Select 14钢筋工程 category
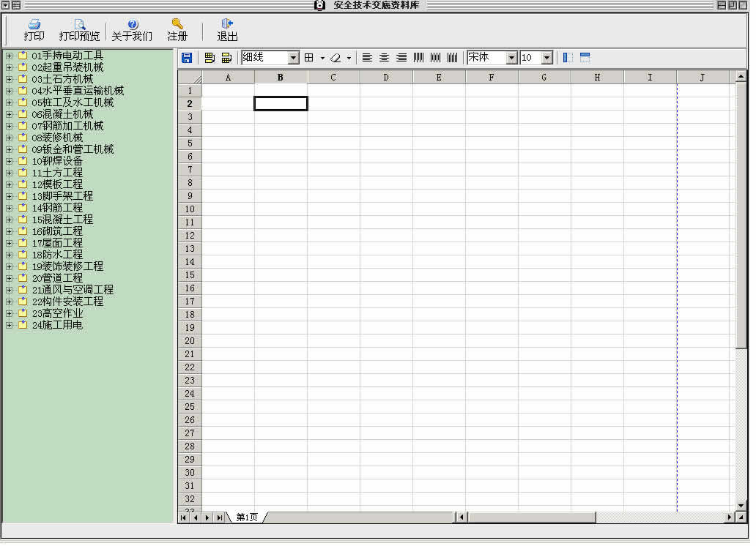Image resolution: width=756 pixels, height=546 pixels. click(57, 208)
